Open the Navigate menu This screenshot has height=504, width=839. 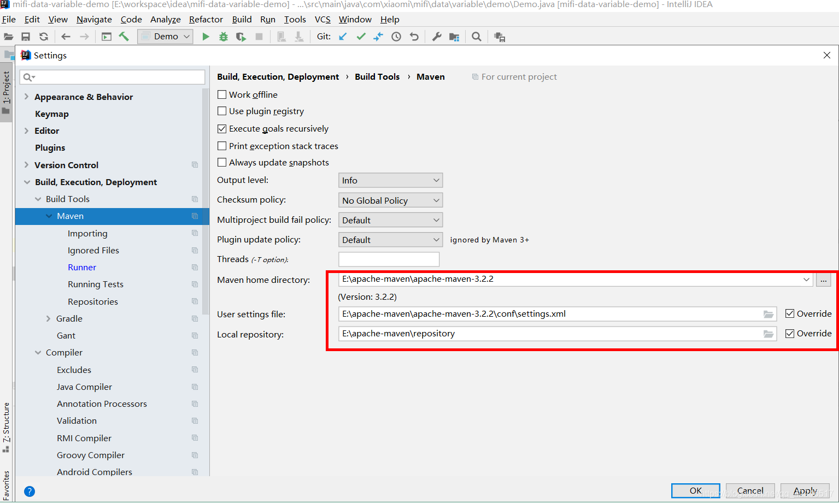(x=94, y=19)
